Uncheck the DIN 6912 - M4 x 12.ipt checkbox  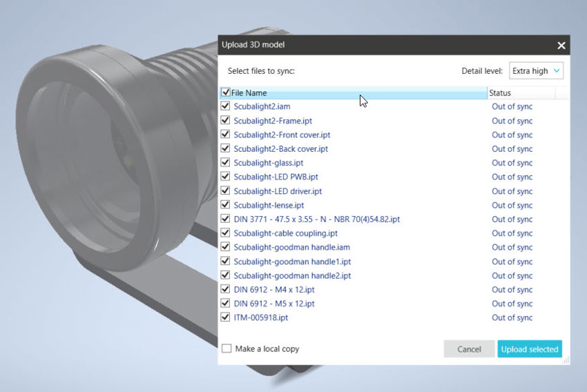click(x=225, y=288)
